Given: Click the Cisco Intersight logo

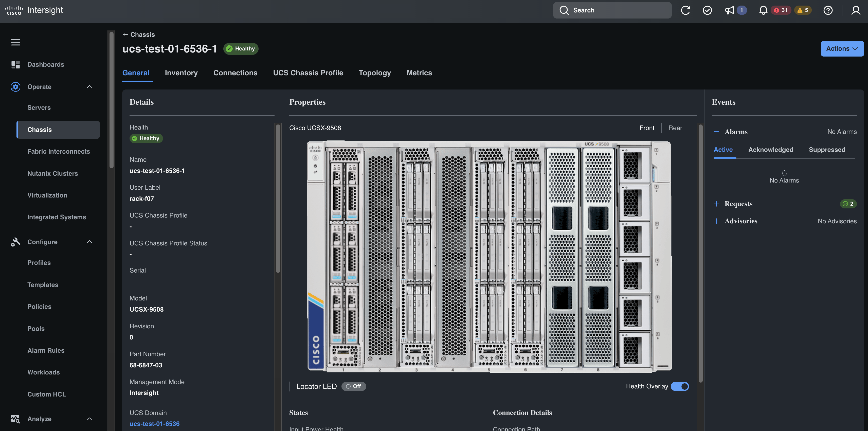Looking at the screenshot, I should click(x=34, y=10).
